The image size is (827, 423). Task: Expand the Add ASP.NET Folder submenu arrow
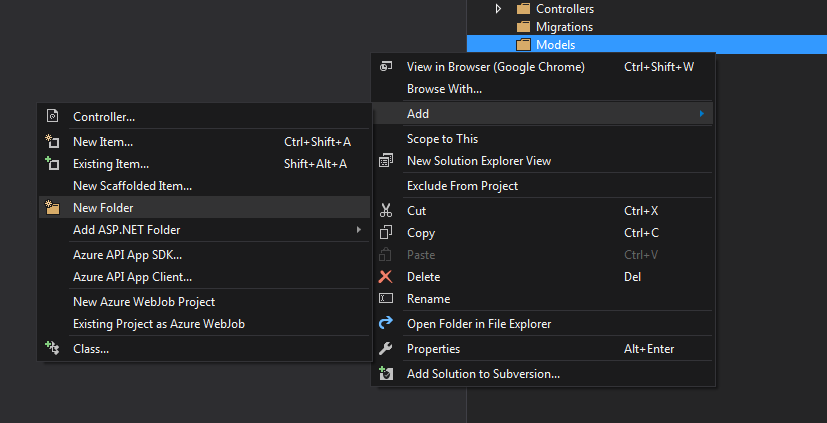click(359, 230)
